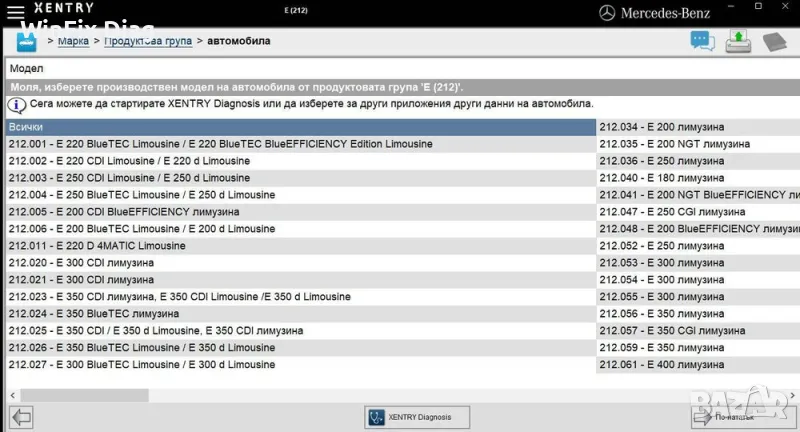The width and height of the screenshot is (800, 432).
Task: Click the автомобила breadcrumb entry
Action: pos(239,41)
